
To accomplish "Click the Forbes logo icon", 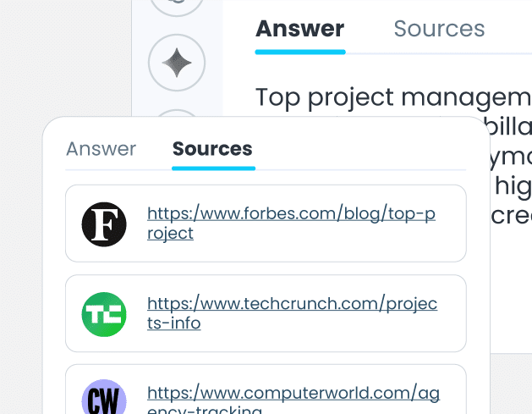I will [104, 224].
